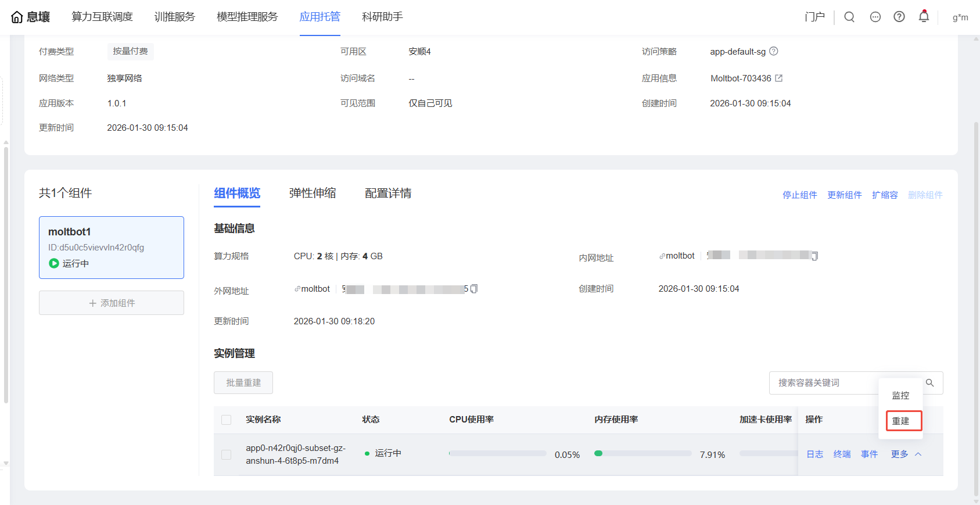Copy the internal network address
This screenshot has height=505, width=980.
[814, 256]
